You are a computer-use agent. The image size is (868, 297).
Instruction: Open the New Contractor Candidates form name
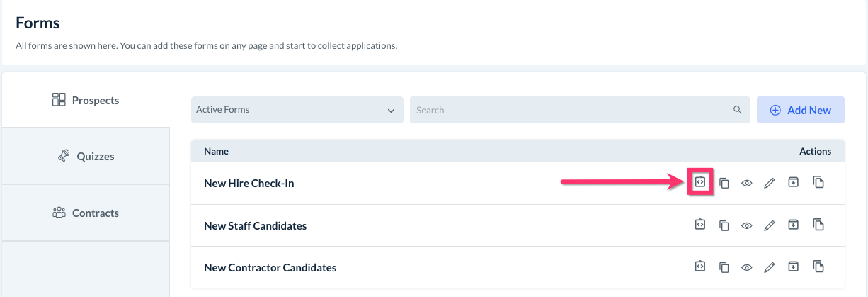pos(270,267)
